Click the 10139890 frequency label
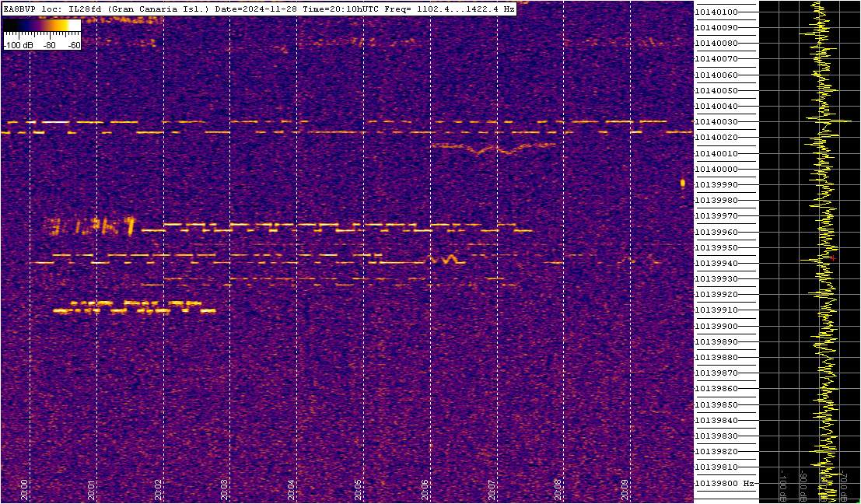Viewport: 861px width, 504px height. click(x=716, y=342)
